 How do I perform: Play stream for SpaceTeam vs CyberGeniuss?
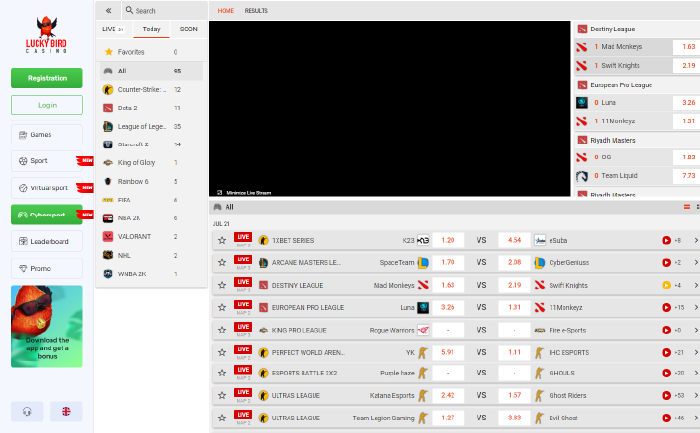click(x=667, y=262)
